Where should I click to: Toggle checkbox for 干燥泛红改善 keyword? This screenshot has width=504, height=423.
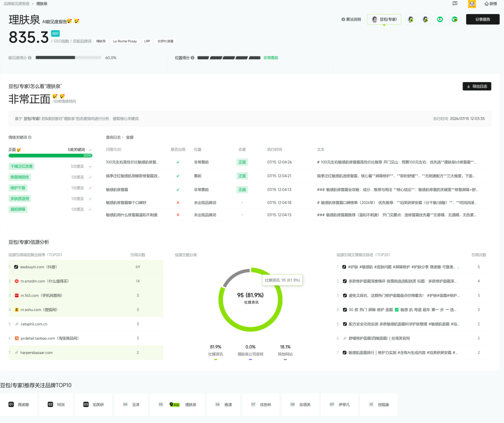pos(91,166)
